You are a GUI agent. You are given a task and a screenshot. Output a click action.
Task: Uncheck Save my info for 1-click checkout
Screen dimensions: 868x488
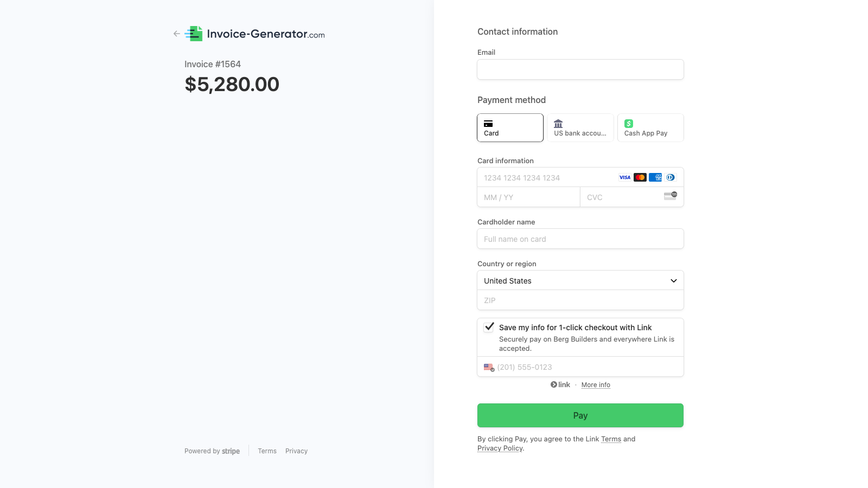point(489,327)
